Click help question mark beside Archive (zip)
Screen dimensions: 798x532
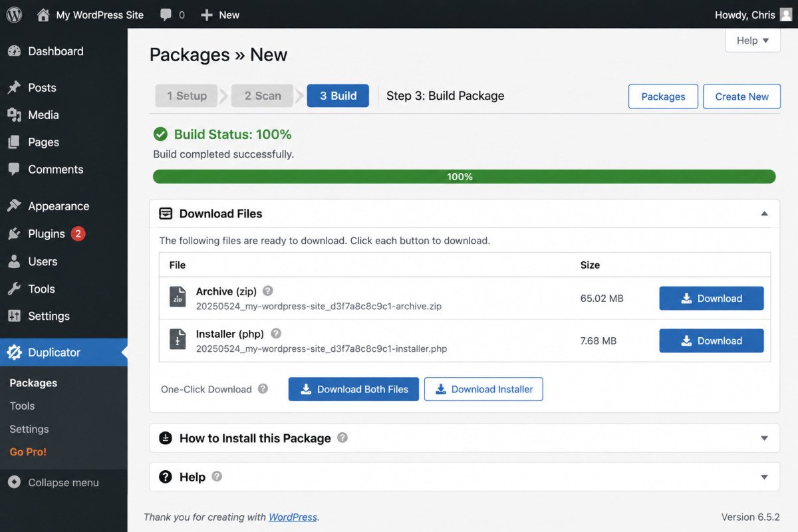tap(268, 291)
